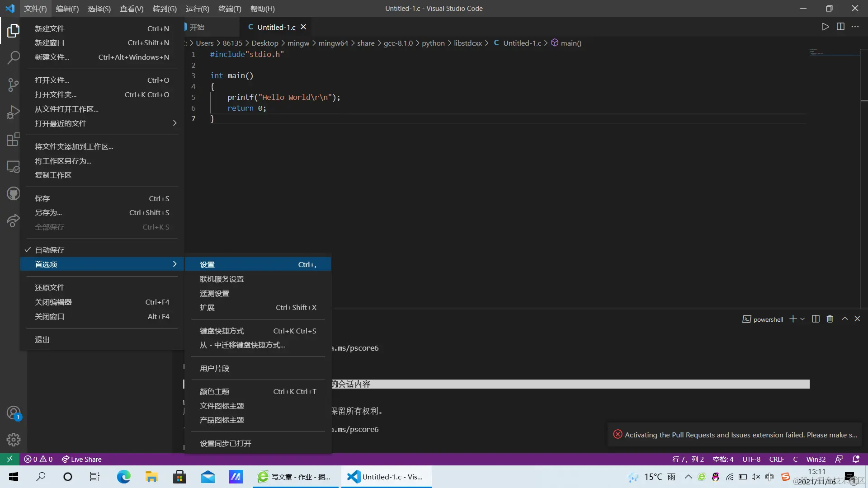
Task: Open Source Control view icon
Action: tap(13, 84)
